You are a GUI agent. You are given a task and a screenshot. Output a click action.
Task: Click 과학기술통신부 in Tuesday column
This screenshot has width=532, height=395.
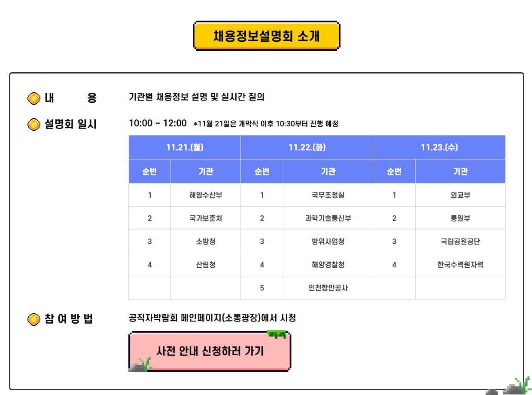click(x=328, y=218)
